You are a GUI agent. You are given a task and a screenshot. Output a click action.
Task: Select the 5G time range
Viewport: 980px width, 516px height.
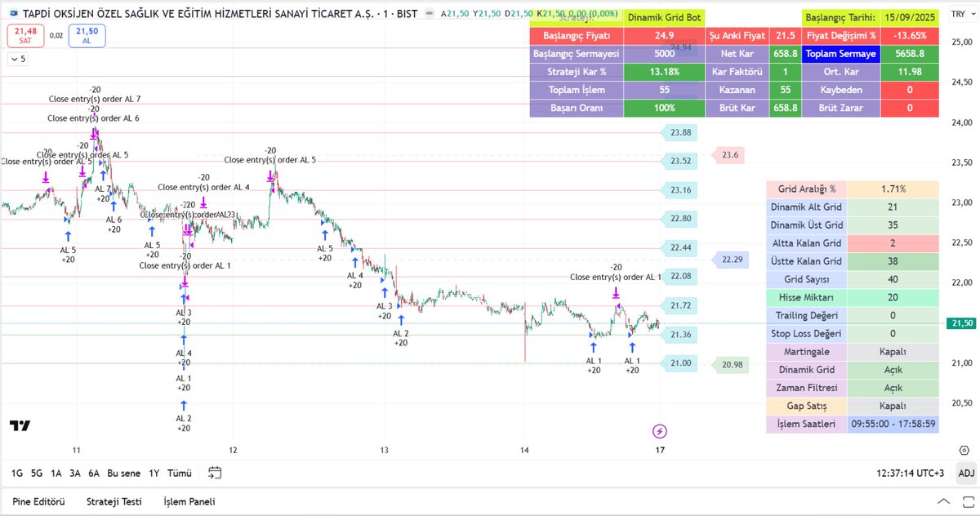[37, 473]
